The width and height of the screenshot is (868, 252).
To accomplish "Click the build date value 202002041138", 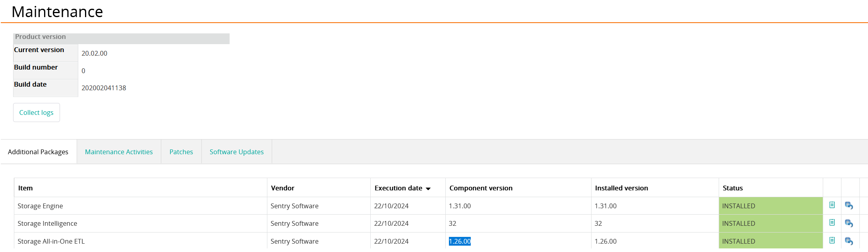I will tap(104, 88).
